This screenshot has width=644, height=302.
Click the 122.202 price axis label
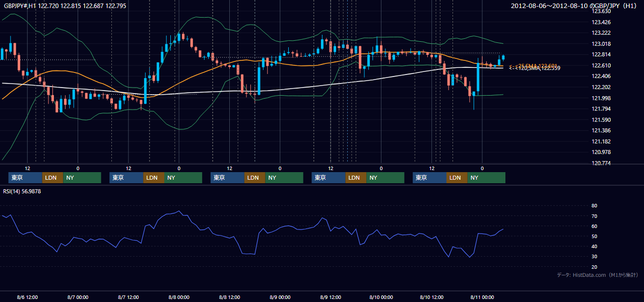coord(601,88)
